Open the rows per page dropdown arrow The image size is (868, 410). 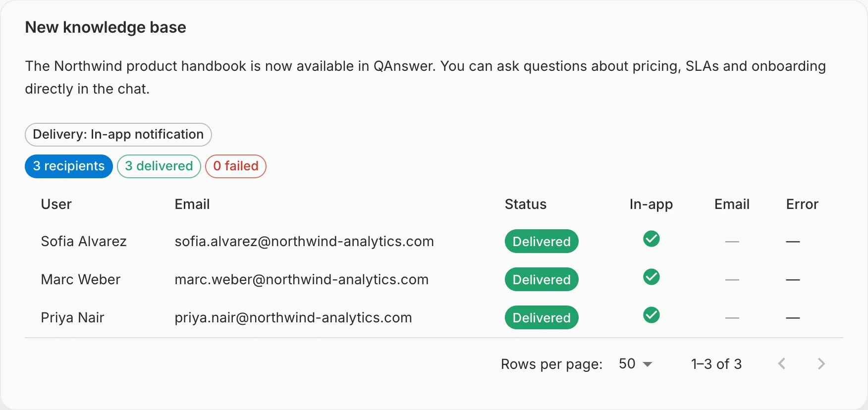[x=647, y=364]
